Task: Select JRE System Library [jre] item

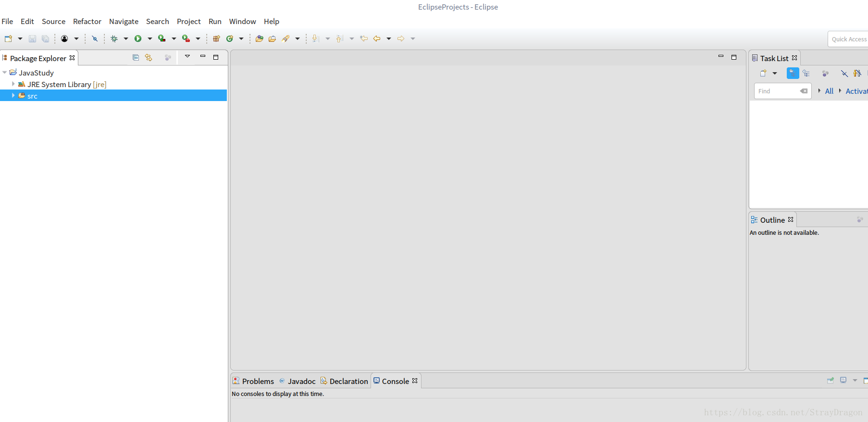Action: coord(67,84)
